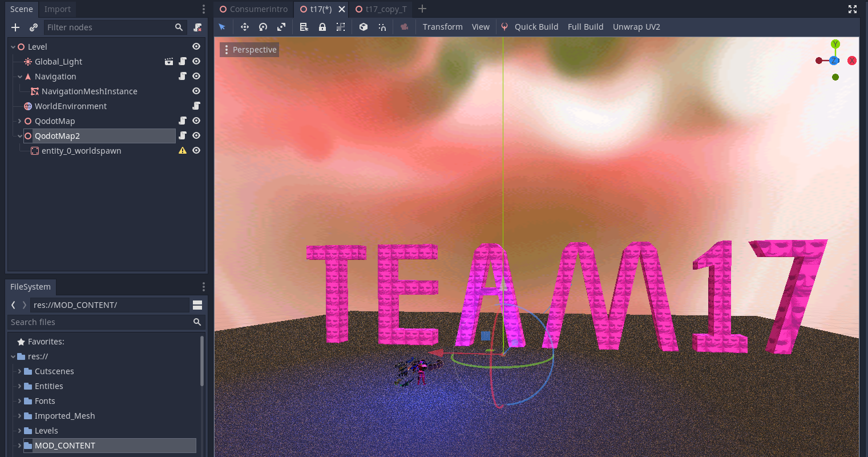868x457 pixels.
Task: Collapse the QodotMap2 node
Action: (x=20, y=136)
